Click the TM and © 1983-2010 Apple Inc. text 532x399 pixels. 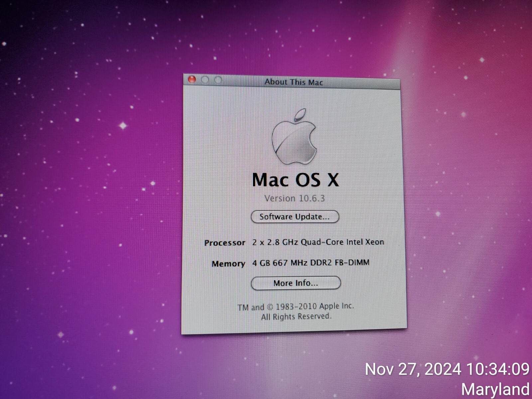point(296,306)
